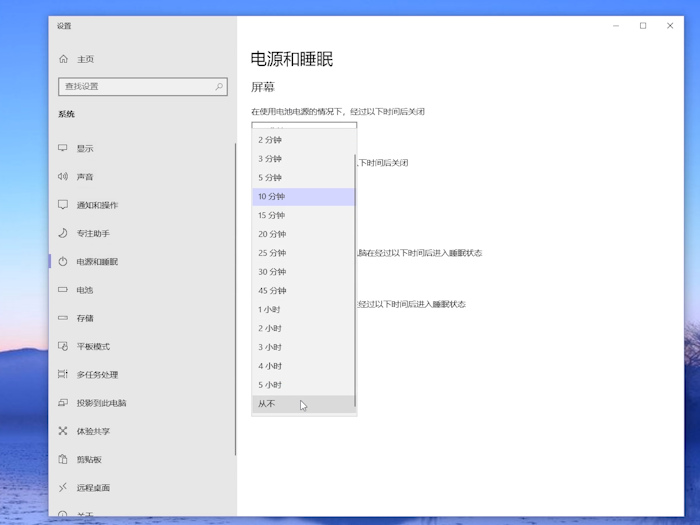The width and height of the screenshot is (700, 525).
Task: Open 体验共享 settings label
Action: point(93,431)
